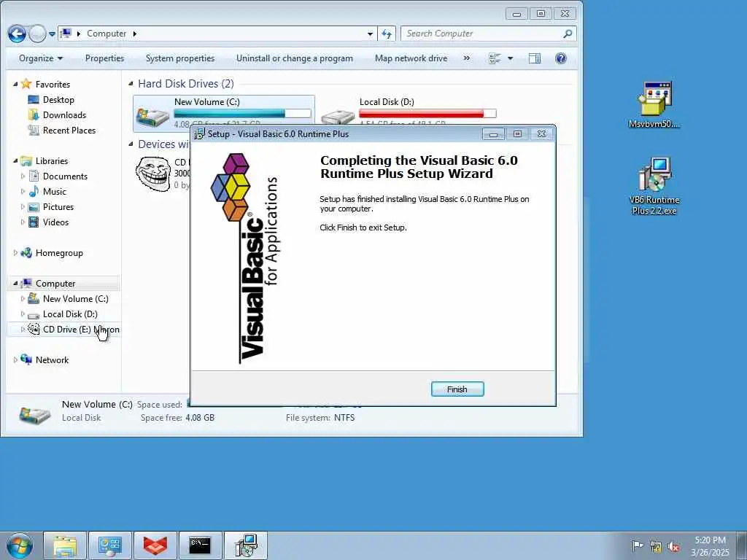
Task: Click the Show desktop button
Action: (741, 545)
